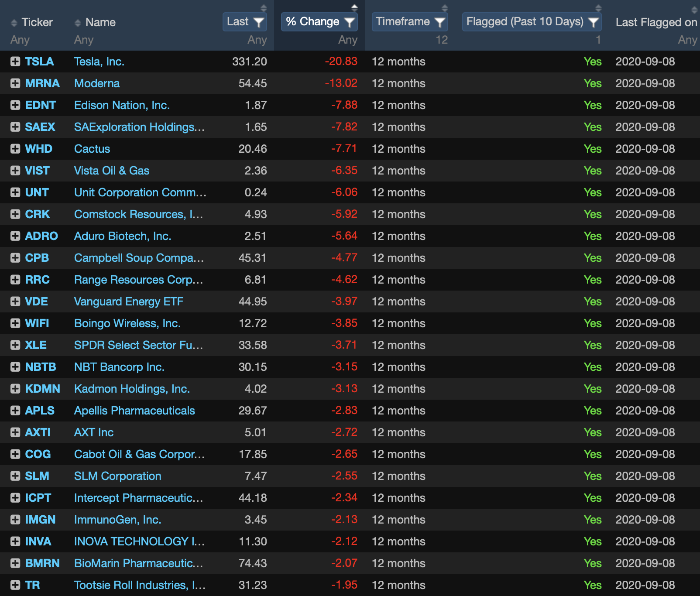Click the Ticker column header
This screenshot has width=700, height=596.
[x=37, y=22]
